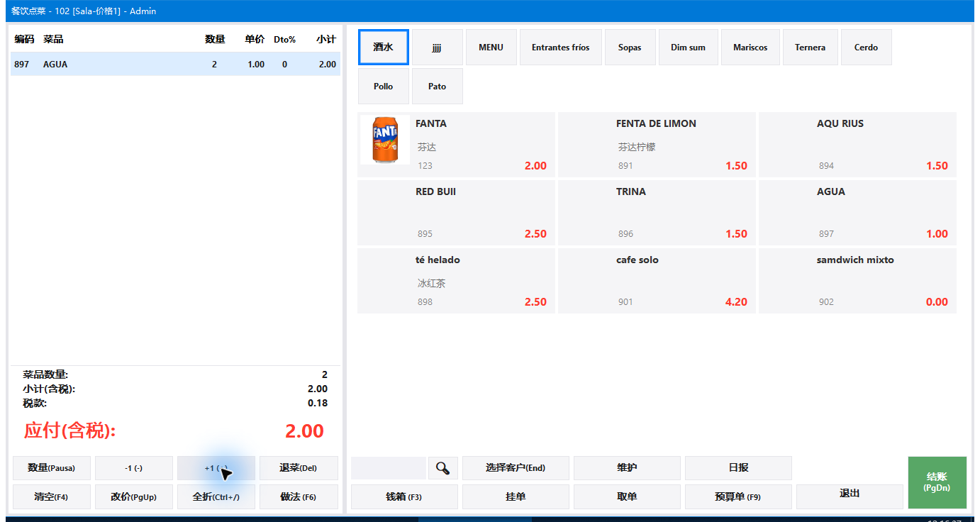This screenshot has width=980, height=522.
Task: Decrease quantity with the -1 button
Action: coord(134,468)
